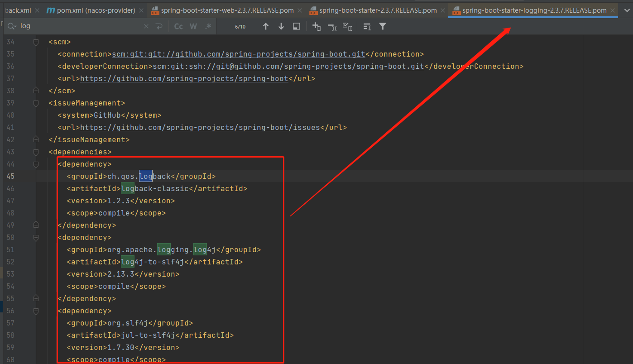Click version 1.2.3 text
Screen dimensions: 633x364
(x=119, y=201)
